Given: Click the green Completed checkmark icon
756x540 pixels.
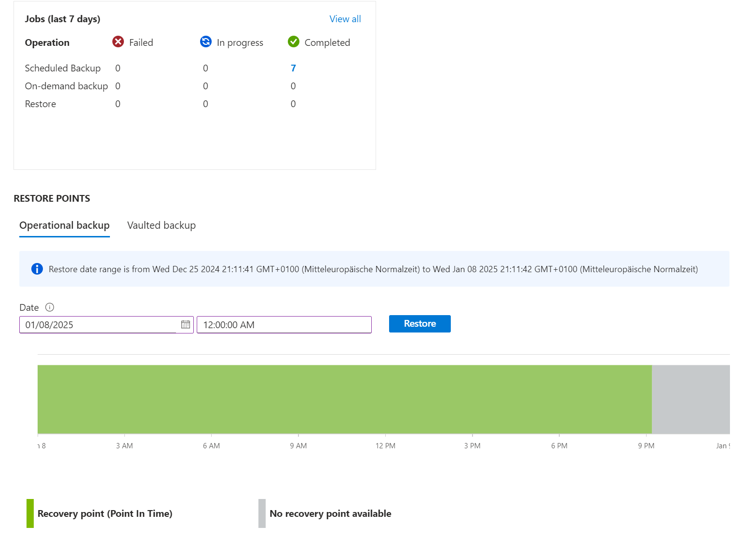Looking at the screenshot, I should point(294,42).
